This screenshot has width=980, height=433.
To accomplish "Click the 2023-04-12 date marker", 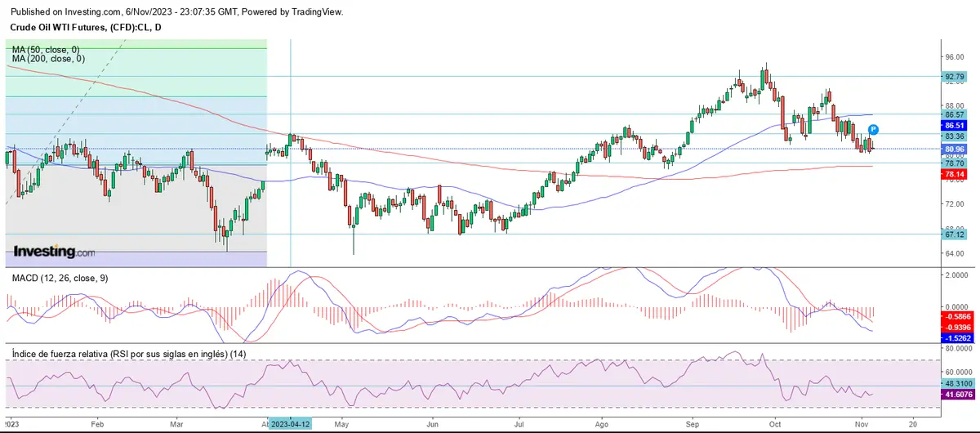I will point(290,425).
